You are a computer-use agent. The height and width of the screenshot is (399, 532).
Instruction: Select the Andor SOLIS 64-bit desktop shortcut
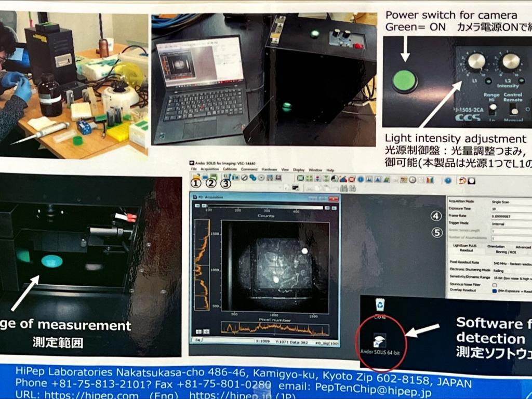click(x=380, y=344)
